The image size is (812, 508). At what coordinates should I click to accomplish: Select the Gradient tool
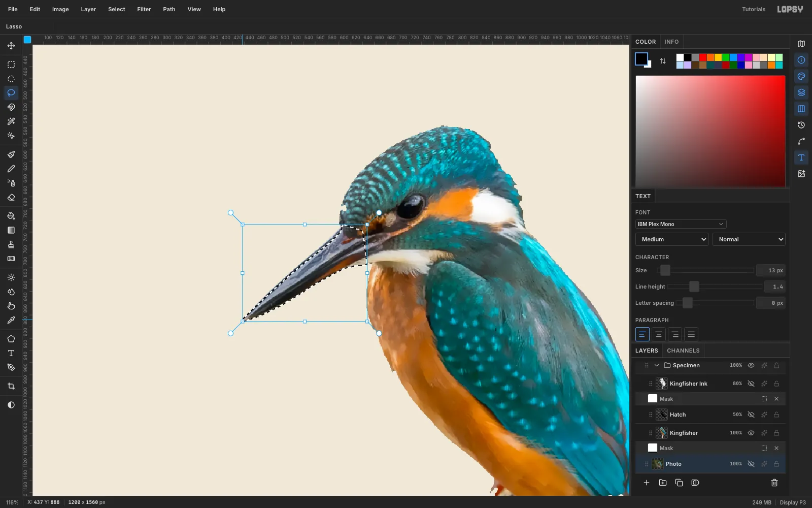click(11, 230)
